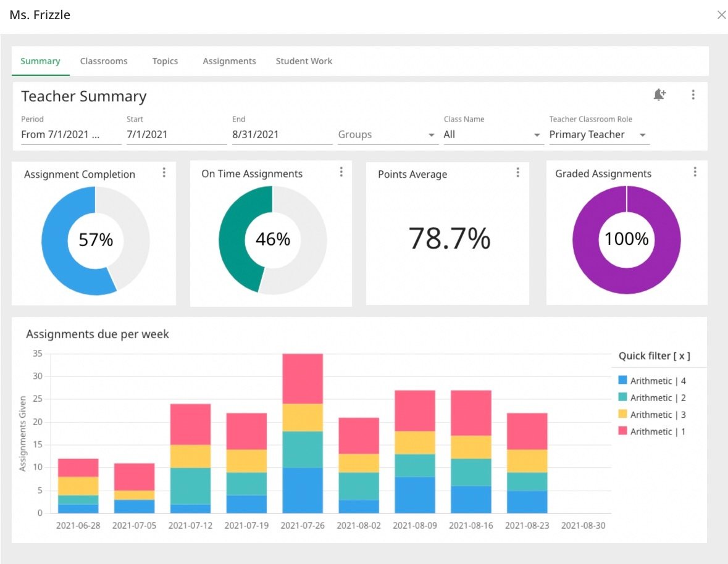
Task: Toggle Arithmetic | 4 legend filter
Action: click(652, 381)
